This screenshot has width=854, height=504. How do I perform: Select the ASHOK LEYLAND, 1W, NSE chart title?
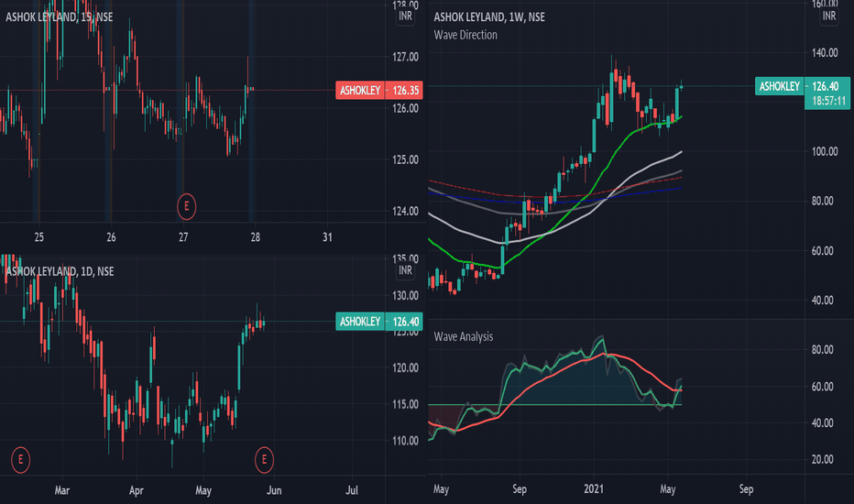click(x=489, y=16)
